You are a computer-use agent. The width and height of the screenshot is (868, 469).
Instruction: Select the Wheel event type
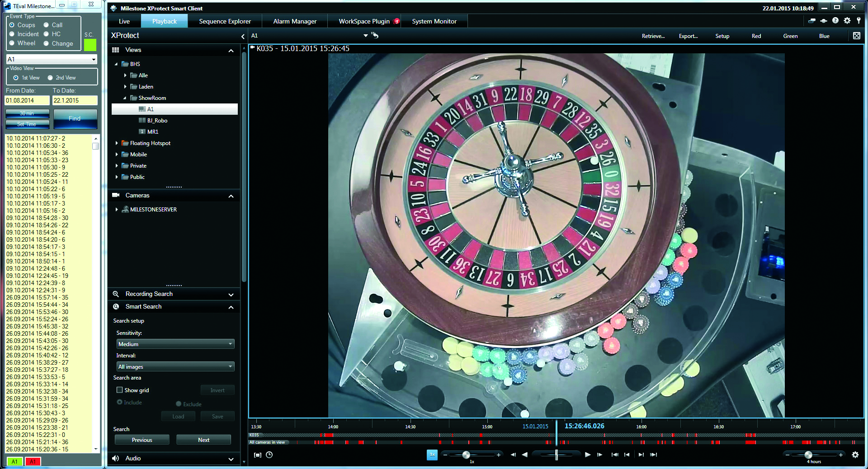pos(12,43)
